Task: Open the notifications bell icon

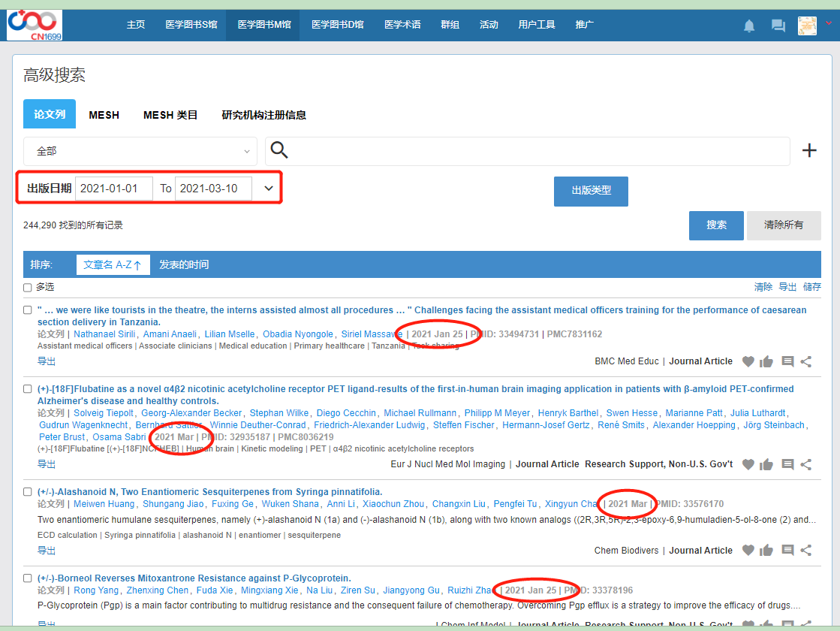Action: (x=748, y=26)
